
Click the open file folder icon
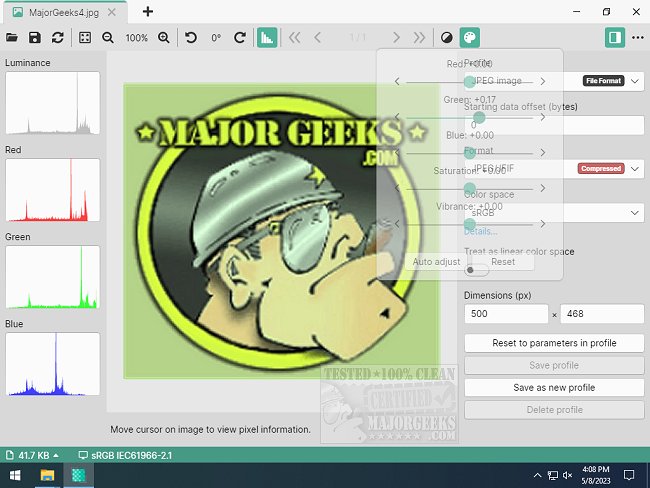tap(12, 37)
